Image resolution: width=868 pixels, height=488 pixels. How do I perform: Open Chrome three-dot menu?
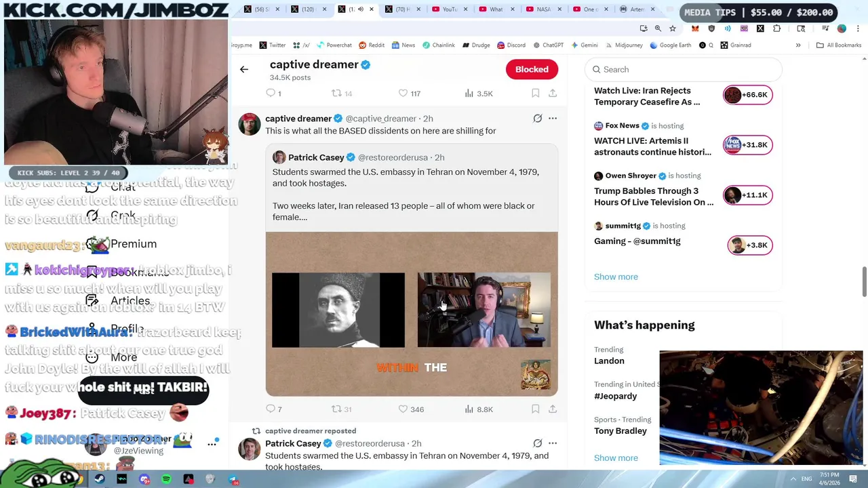click(859, 28)
